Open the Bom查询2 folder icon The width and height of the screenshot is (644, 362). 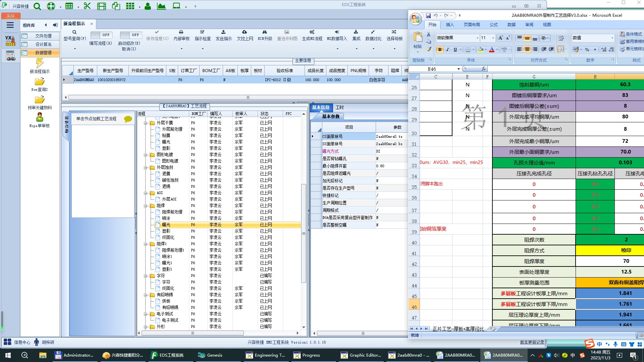point(40,82)
